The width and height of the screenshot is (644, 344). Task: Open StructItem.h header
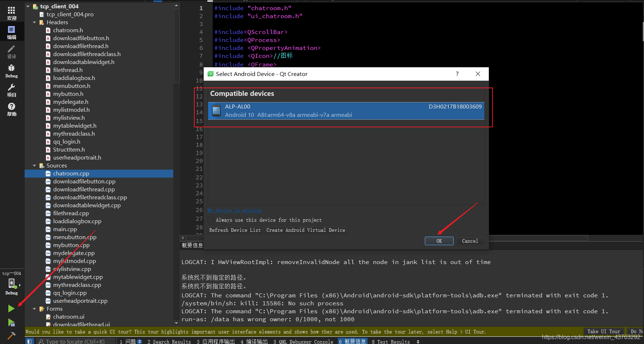point(69,150)
